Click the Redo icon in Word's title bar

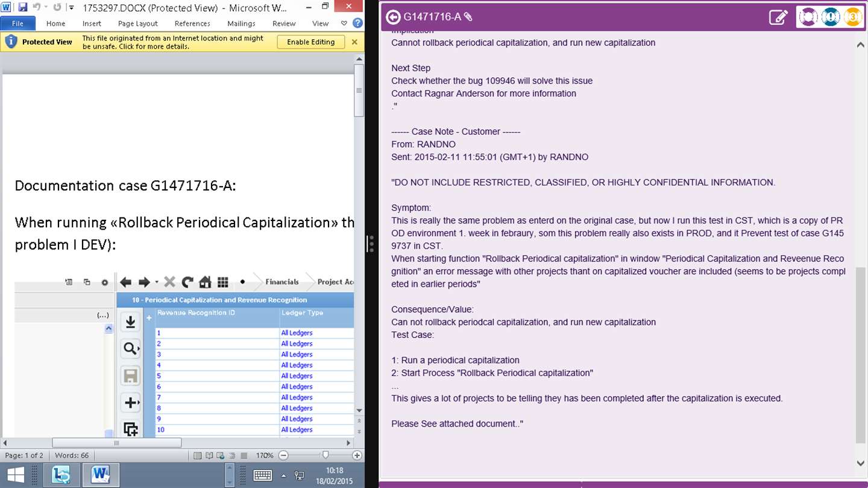pos(57,8)
